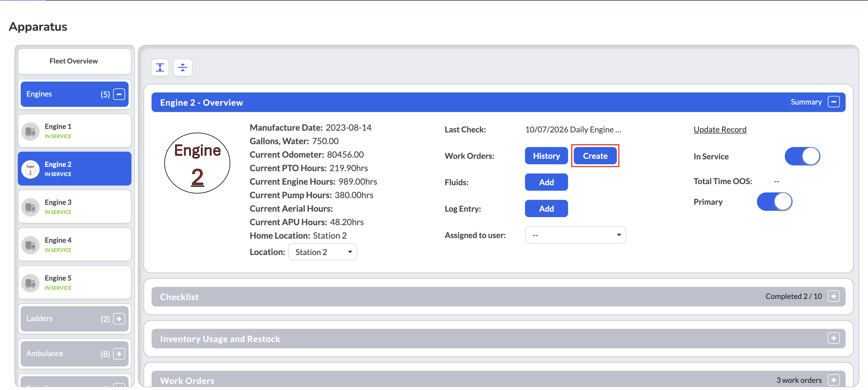Image resolution: width=868 pixels, height=390 pixels.
Task: Click the 3 work orders text
Action: click(x=799, y=380)
